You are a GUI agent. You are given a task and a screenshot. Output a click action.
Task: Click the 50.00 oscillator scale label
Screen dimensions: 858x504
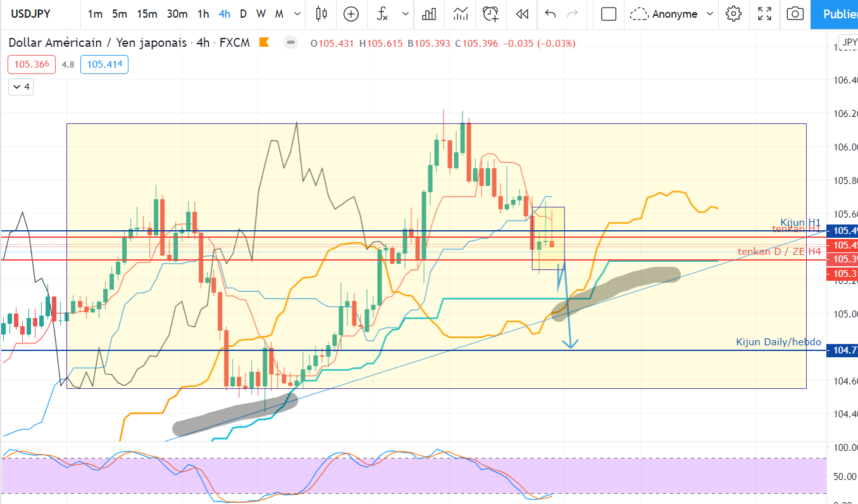(845, 476)
